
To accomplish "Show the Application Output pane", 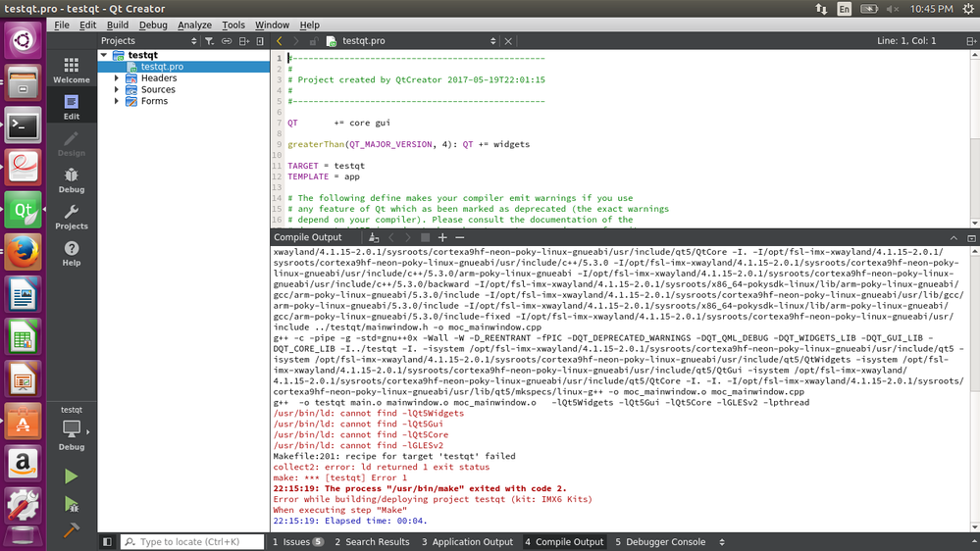I will [x=467, y=542].
